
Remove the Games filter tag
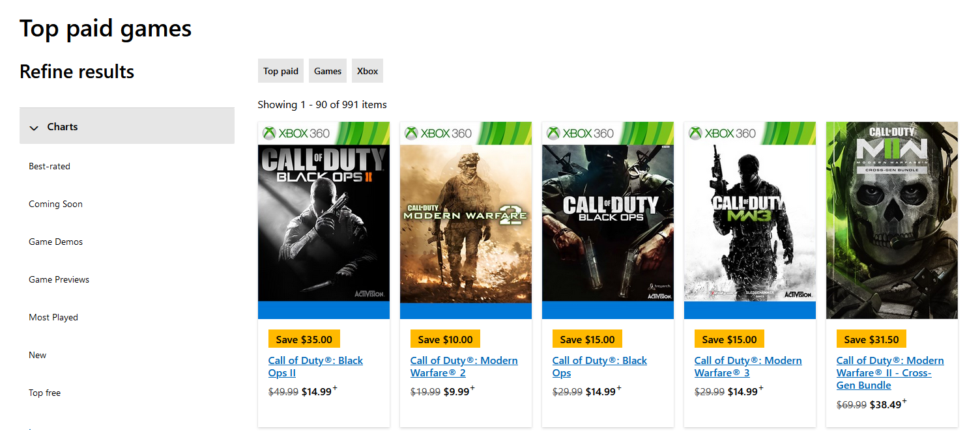(x=328, y=71)
